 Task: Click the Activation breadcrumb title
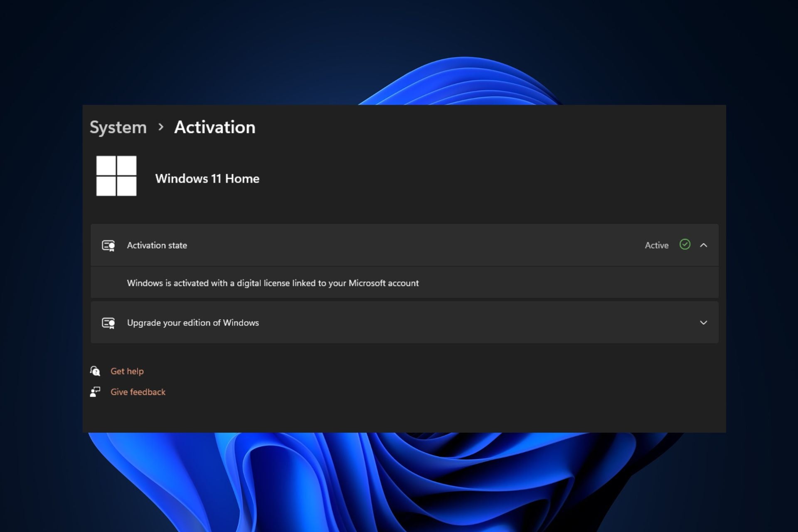click(x=214, y=127)
